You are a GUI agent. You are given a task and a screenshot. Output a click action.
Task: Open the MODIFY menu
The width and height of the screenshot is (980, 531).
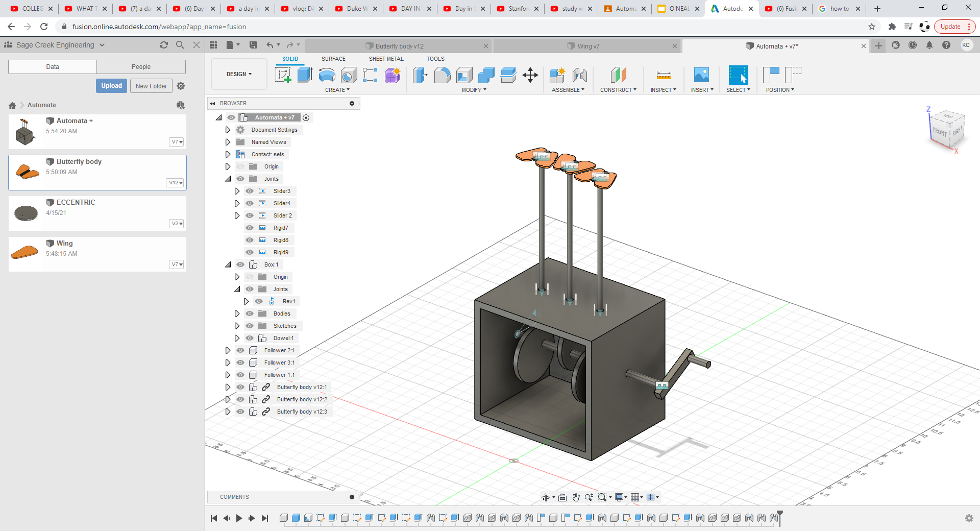click(474, 90)
